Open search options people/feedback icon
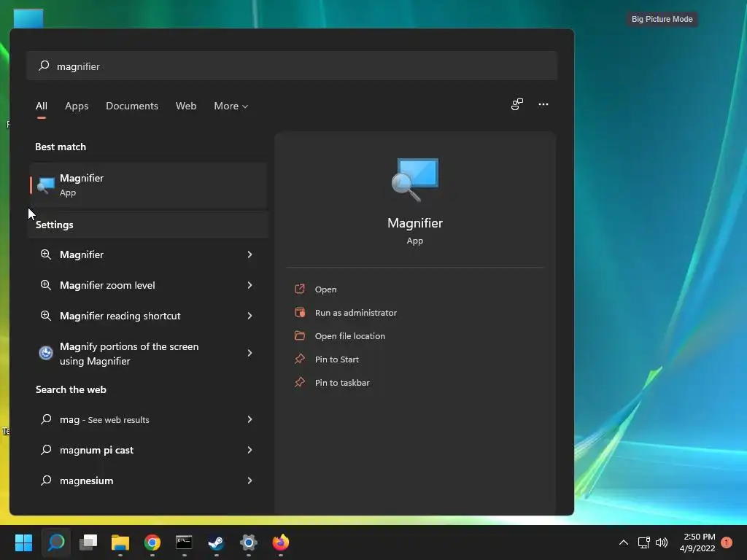 pos(517,104)
